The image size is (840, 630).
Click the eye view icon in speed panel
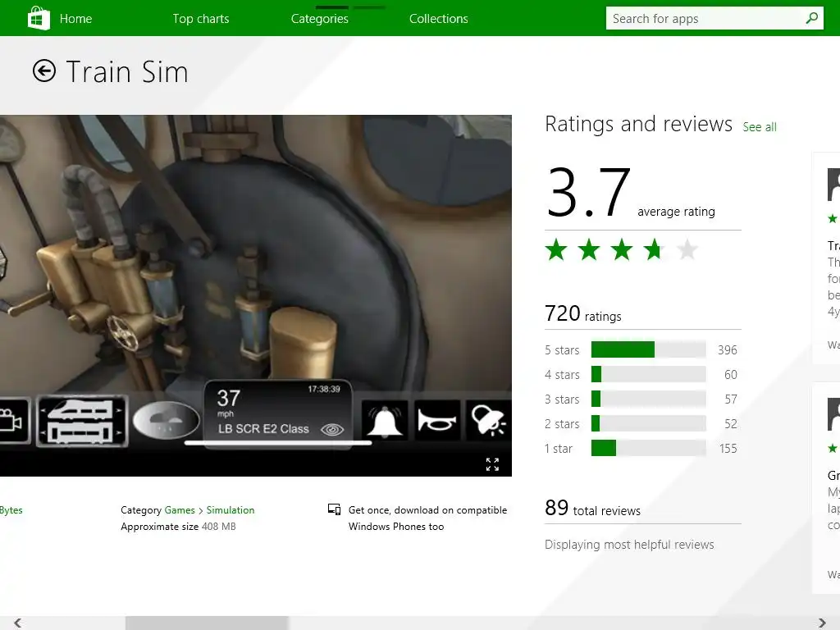pyautogui.click(x=332, y=430)
